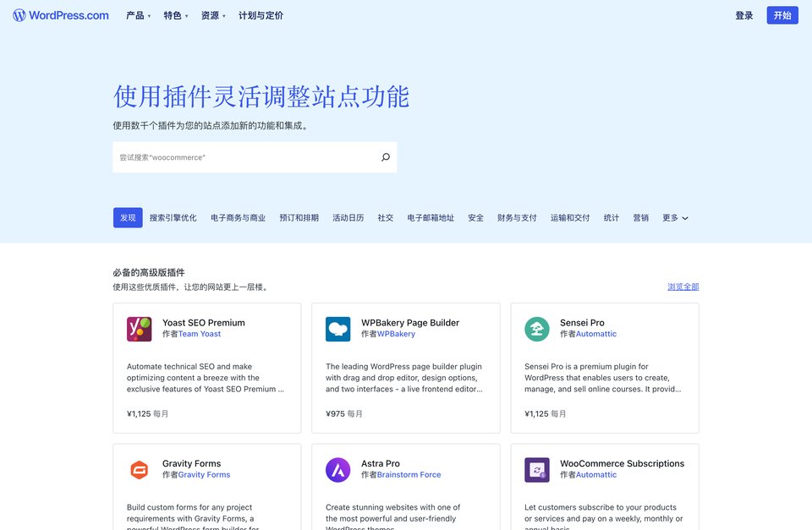Click the WPBakery description text

point(404,378)
